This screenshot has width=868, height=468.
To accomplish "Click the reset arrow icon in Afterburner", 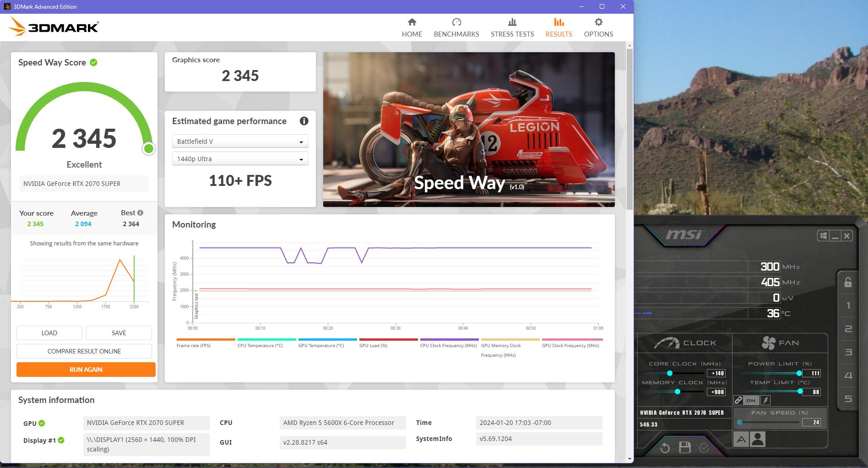I will point(665,447).
